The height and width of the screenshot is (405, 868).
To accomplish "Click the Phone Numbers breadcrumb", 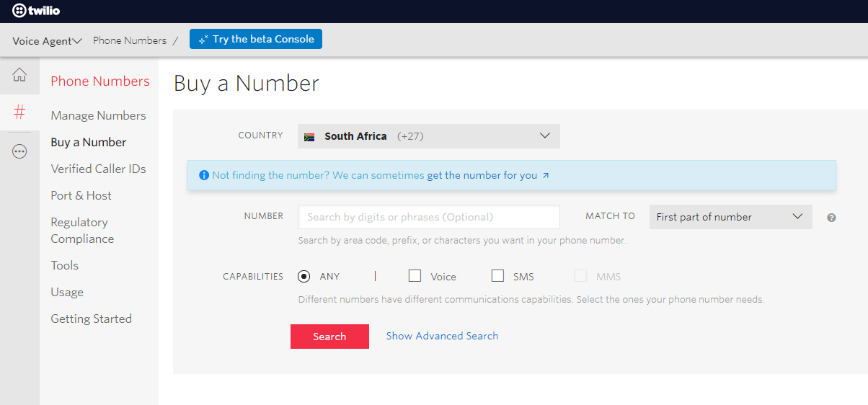I will [x=130, y=40].
